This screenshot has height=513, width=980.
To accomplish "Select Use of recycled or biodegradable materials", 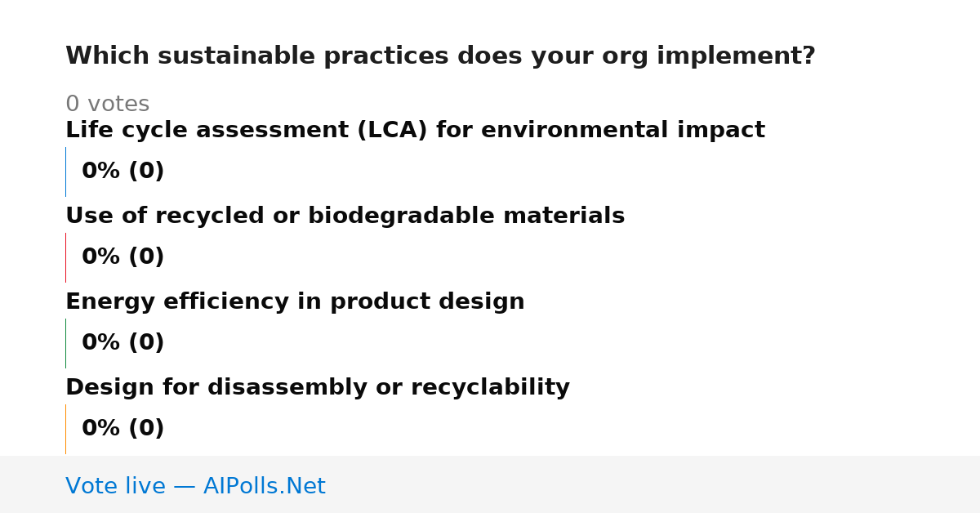I will (345, 216).
